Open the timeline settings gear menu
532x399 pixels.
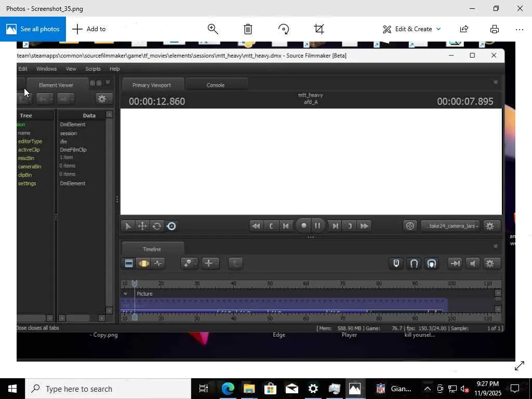(x=491, y=263)
